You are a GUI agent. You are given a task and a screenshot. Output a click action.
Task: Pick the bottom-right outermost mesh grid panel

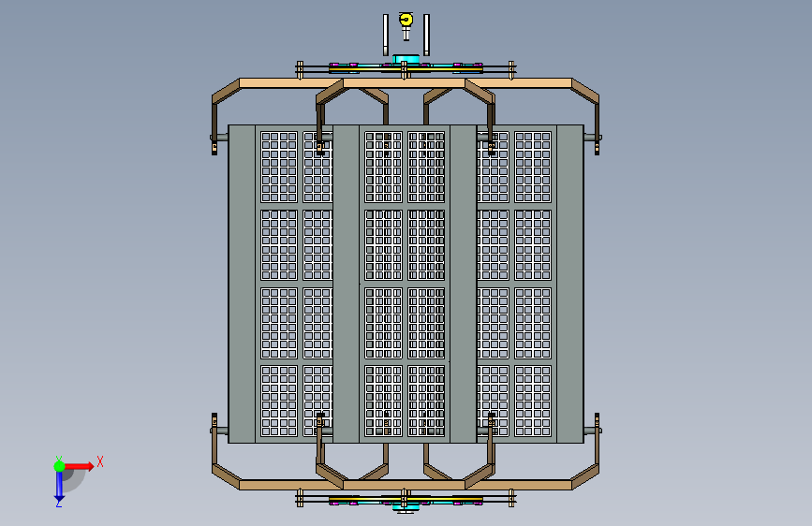point(533,401)
